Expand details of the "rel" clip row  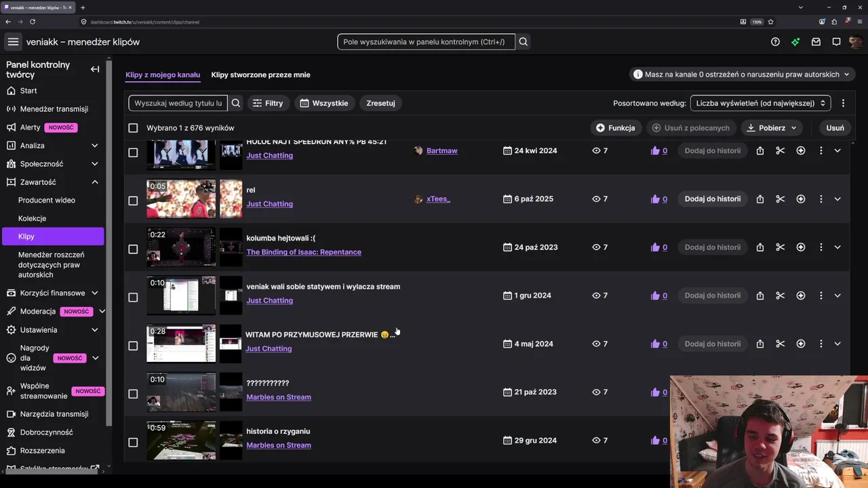click(x=837, y=199)
